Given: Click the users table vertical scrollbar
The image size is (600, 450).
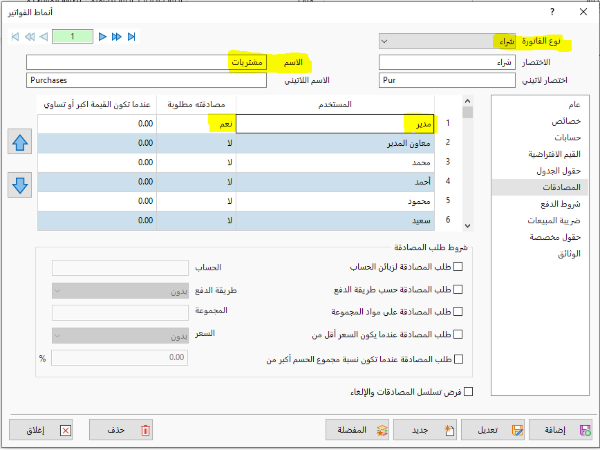Looking at the screenshot, I should [468, 170].
